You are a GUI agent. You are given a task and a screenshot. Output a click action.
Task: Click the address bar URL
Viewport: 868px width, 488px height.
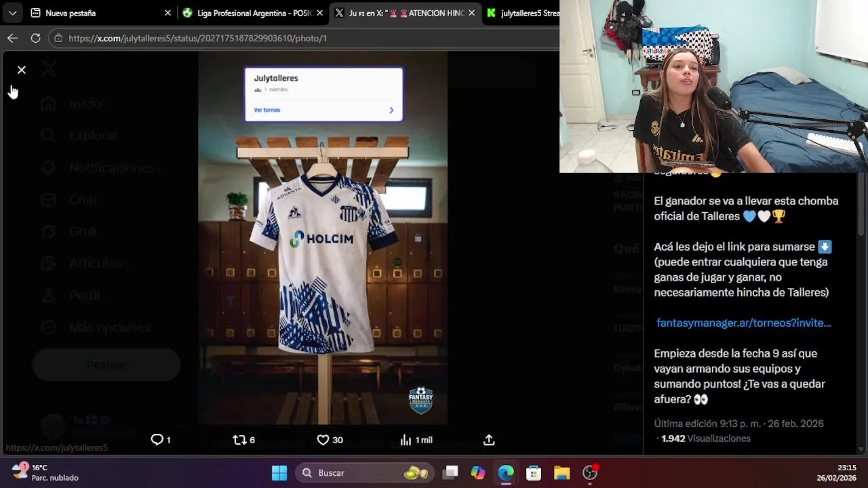pyautogui.click(x=197, y=38)
